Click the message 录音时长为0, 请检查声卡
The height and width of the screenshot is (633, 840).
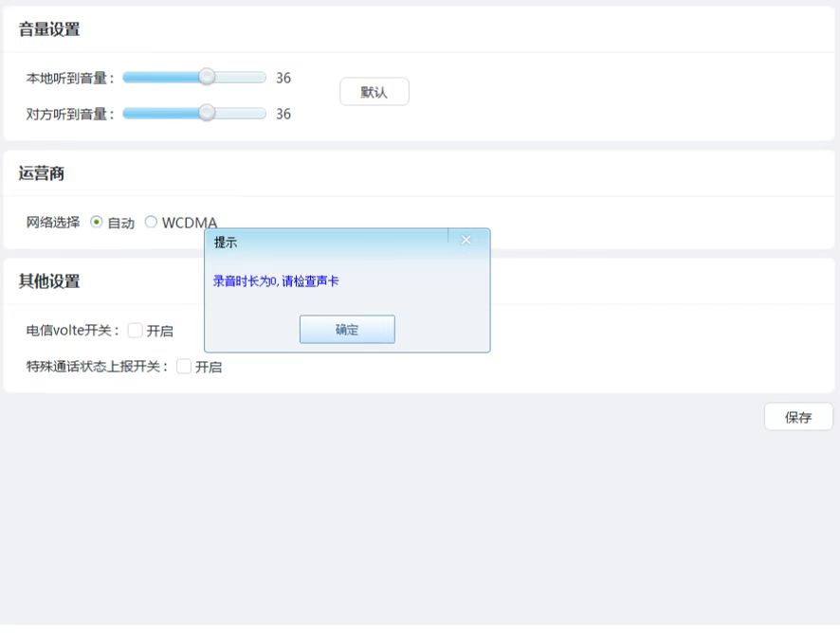click(x=276, y=281)
